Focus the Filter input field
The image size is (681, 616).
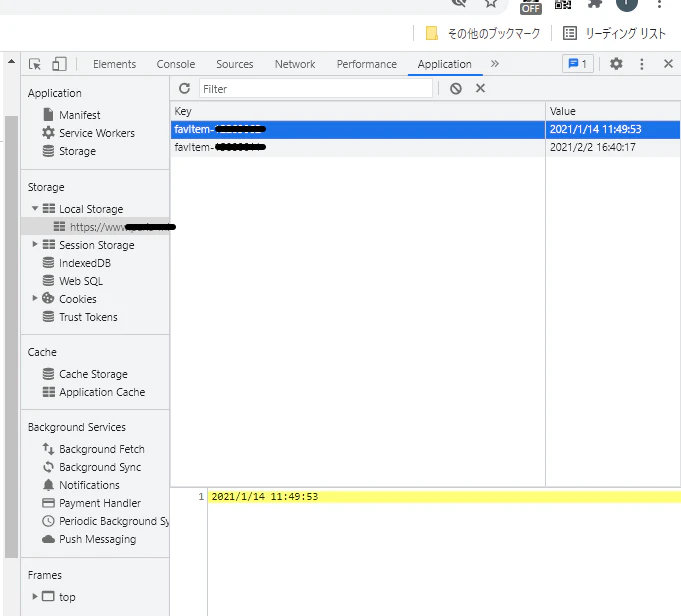(316, 89)
